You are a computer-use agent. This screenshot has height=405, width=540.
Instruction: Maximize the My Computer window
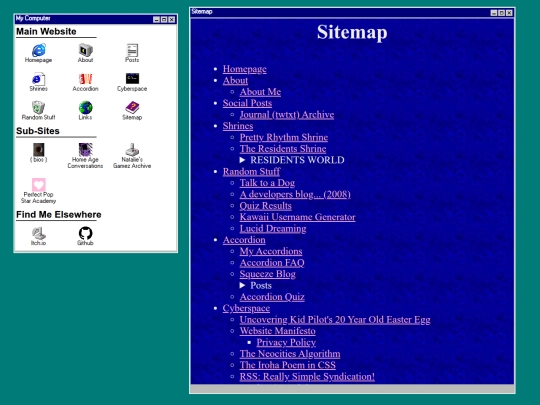click(x=164, y=20)
